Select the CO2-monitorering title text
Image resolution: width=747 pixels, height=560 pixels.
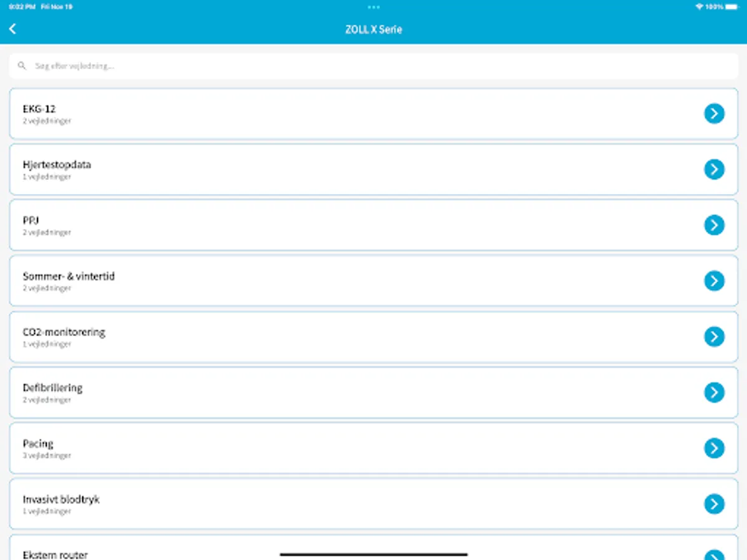coord(64,332)
